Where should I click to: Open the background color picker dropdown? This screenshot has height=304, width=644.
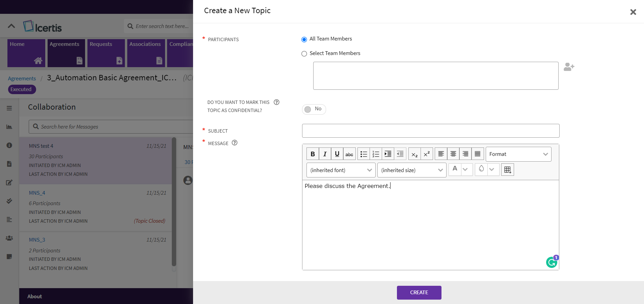[x=492, y=169]
